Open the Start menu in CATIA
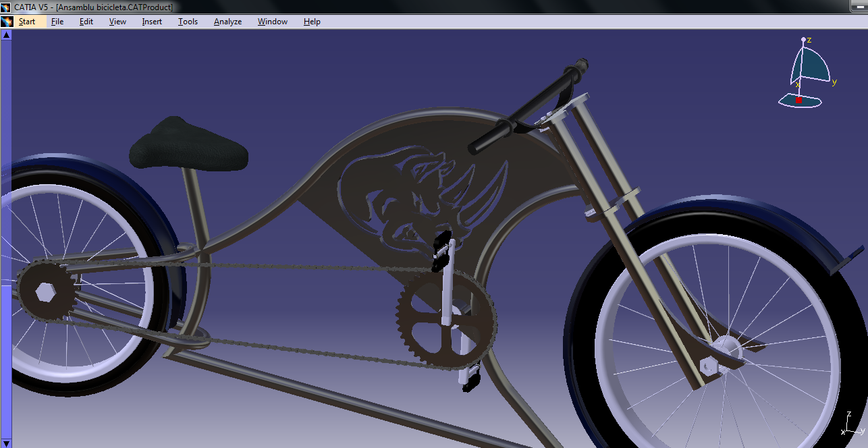The width and height of the screenshot is (868, 448). coord(27,22)
